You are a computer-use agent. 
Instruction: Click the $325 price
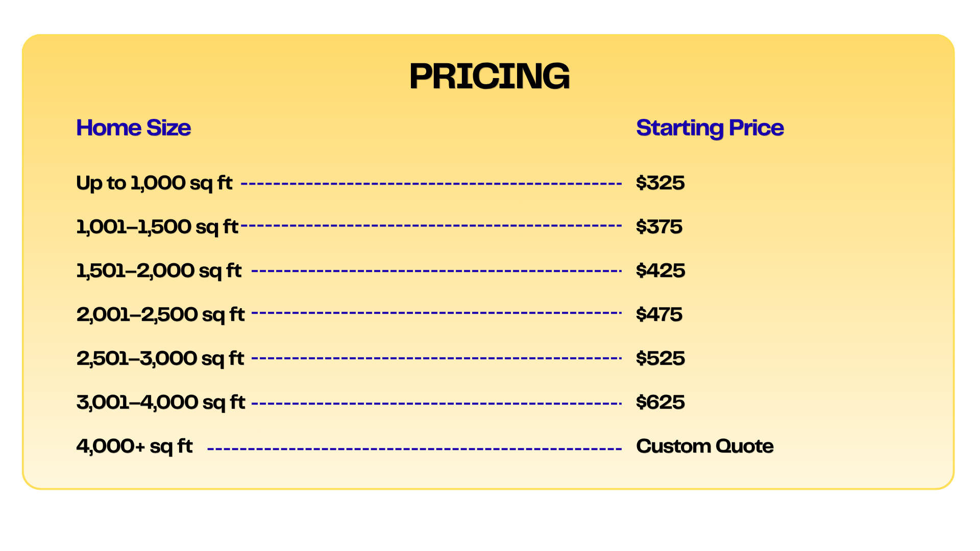pos(660,183)
